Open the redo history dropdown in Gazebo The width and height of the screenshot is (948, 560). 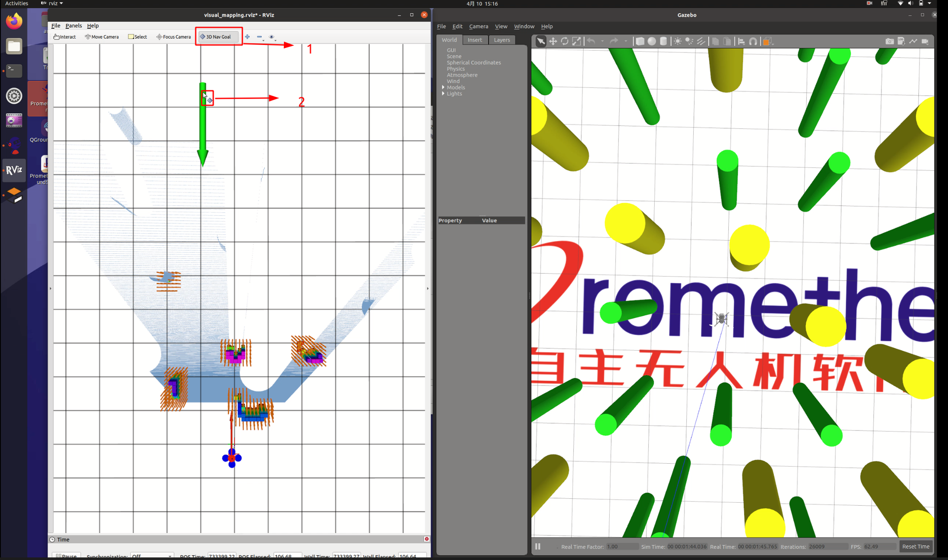point(626,41)
